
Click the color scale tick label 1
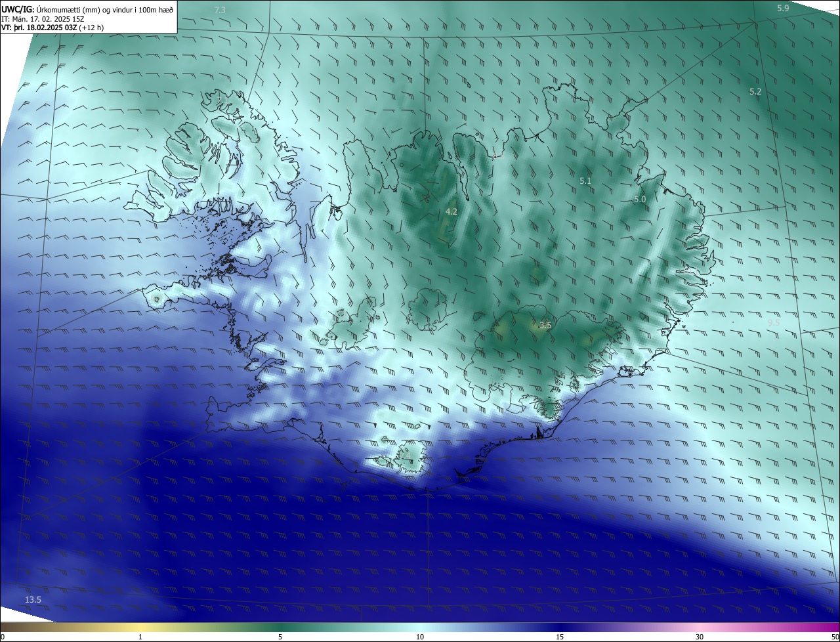pos(140,637)
